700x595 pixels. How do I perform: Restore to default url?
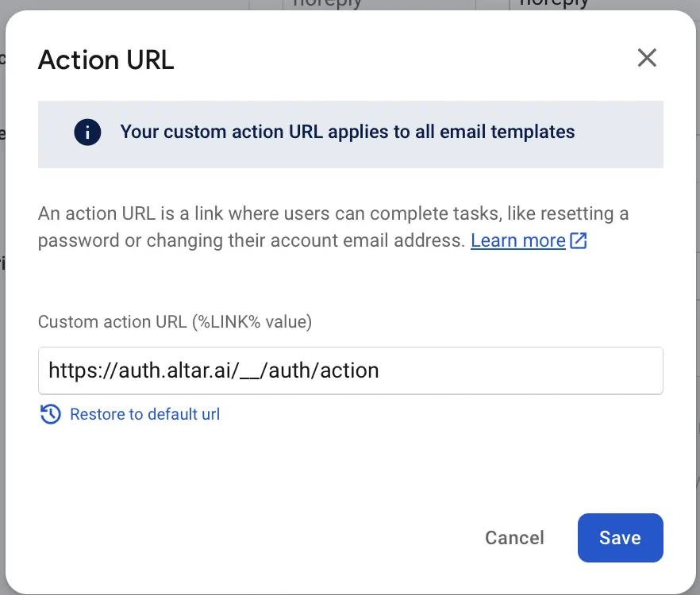point(144,414)
